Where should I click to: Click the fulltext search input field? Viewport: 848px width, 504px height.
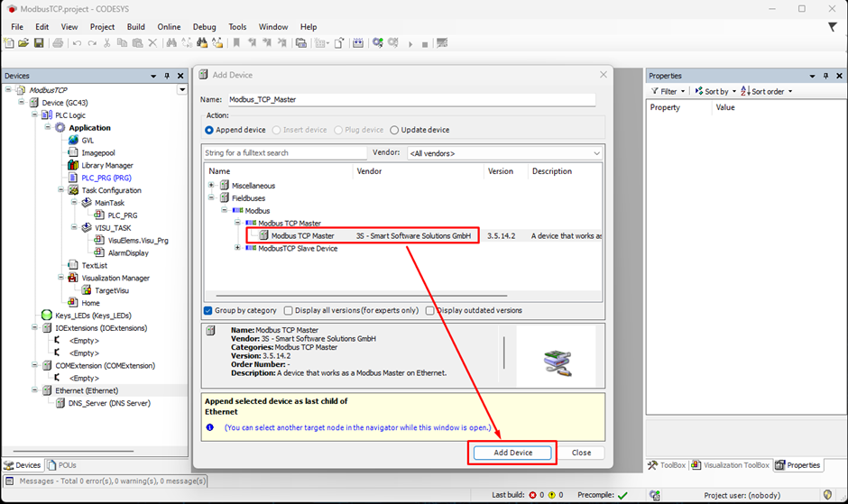(285, 153)
